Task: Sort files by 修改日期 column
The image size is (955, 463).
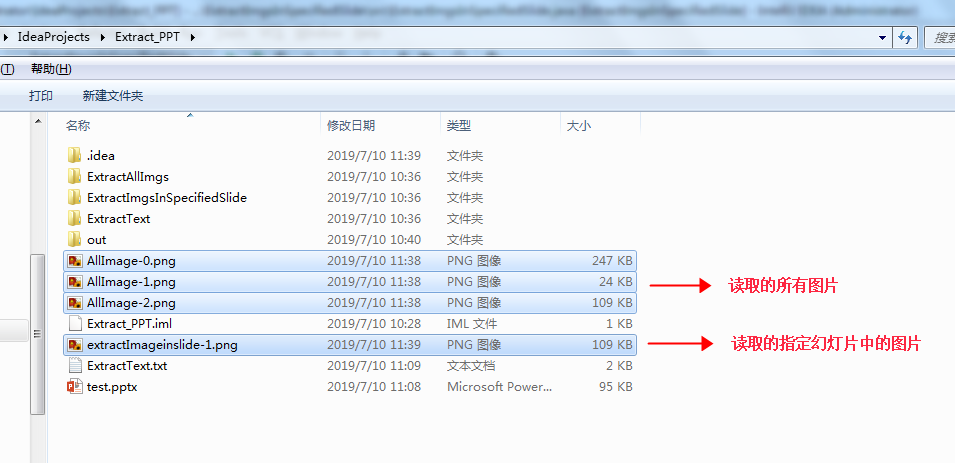Action: 351,125
